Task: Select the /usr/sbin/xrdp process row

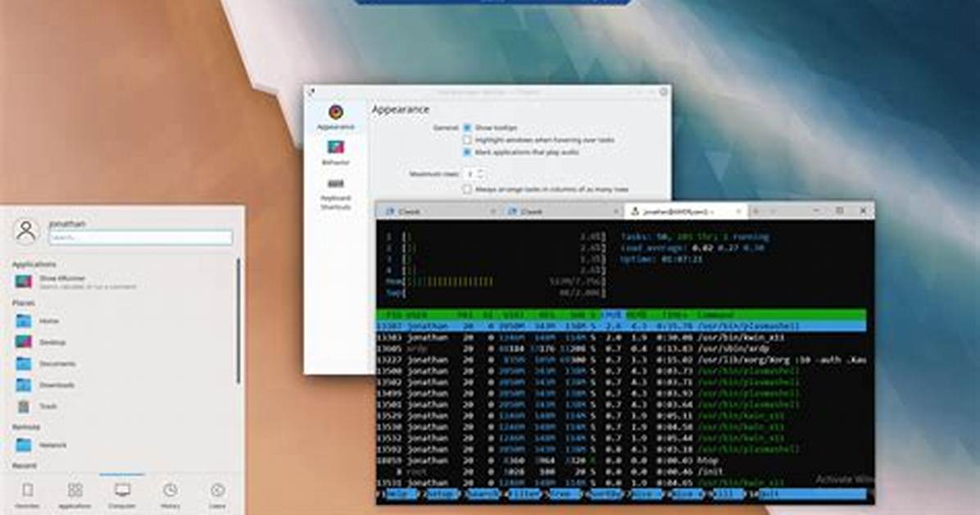Action: [621, 349]
